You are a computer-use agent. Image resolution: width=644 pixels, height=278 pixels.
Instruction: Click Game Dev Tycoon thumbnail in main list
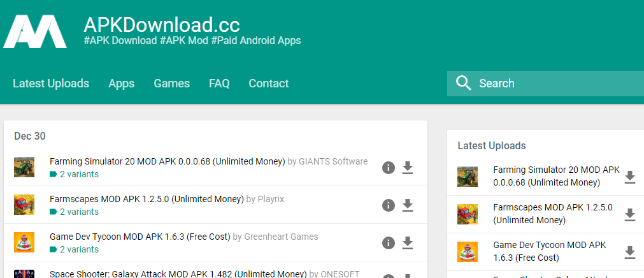pos(24,242)
